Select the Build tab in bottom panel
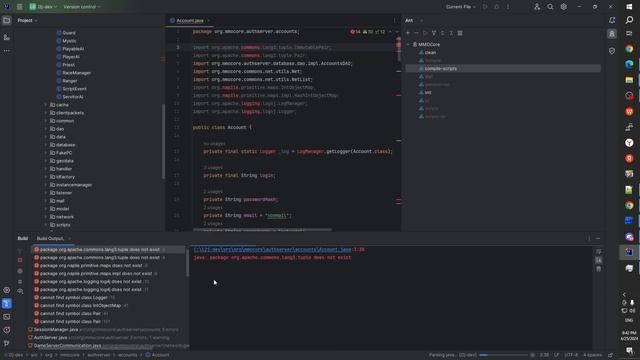The width and height of the screenshot is (640, 360). 23,238
